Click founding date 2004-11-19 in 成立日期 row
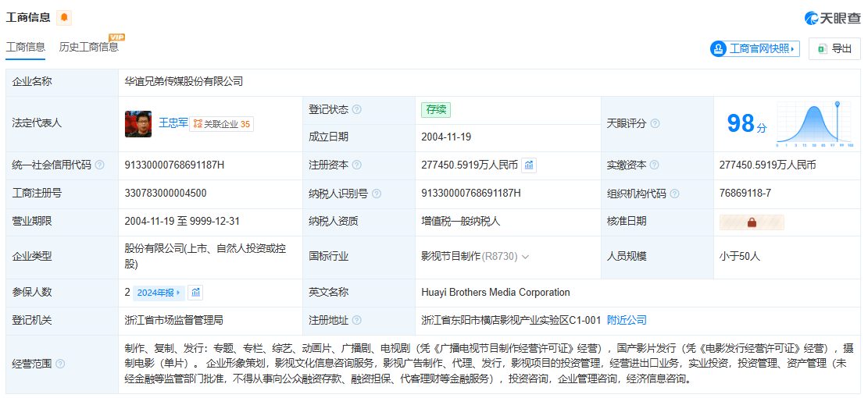The image size is (868, 398). tap(446, 137)
